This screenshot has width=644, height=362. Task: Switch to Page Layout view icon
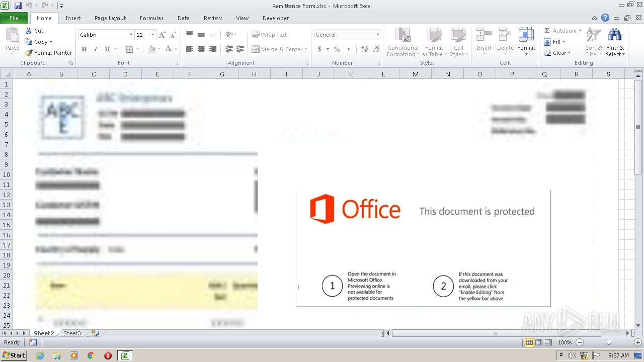tap(539, 342)
